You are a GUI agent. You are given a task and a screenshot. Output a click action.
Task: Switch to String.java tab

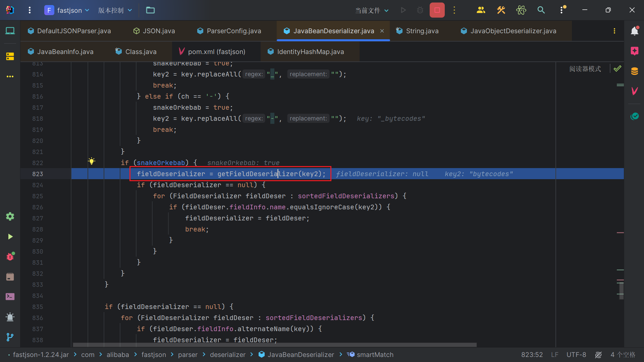[417, 31]
